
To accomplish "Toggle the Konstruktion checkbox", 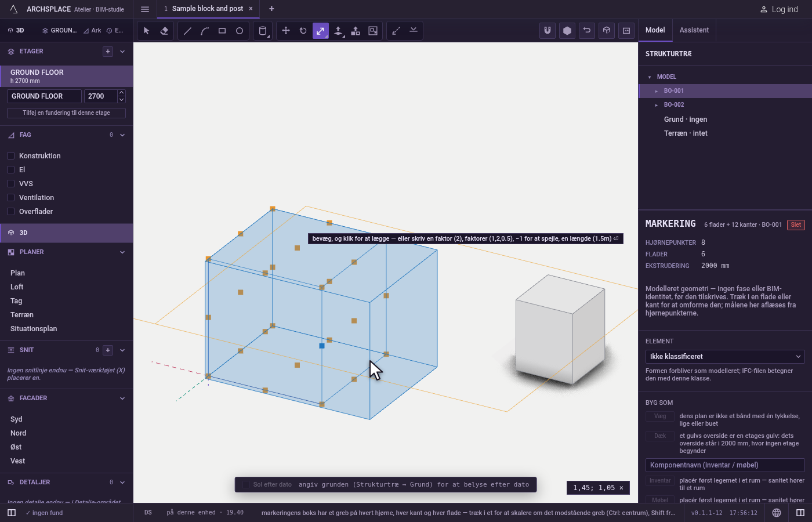I will pos(10,155).
